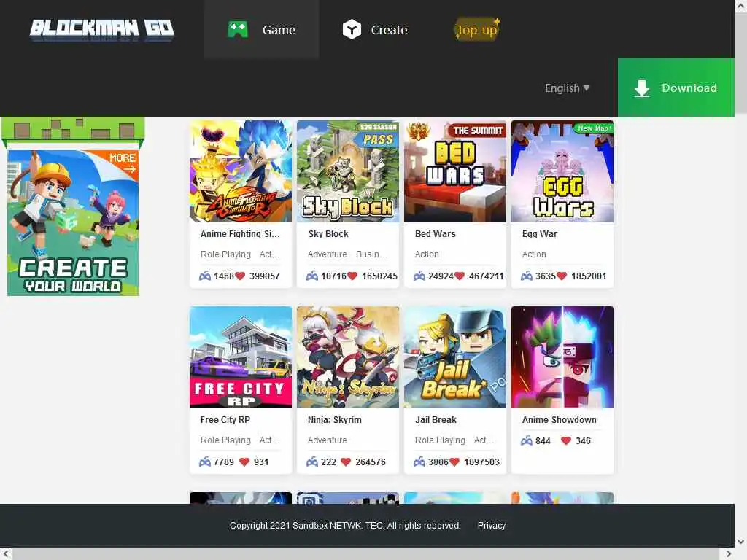747x560 pixels.
Task: Click gamepad play-count icon on Anime Fighting card
Action: pyautogui.click(x=205, y=276)
